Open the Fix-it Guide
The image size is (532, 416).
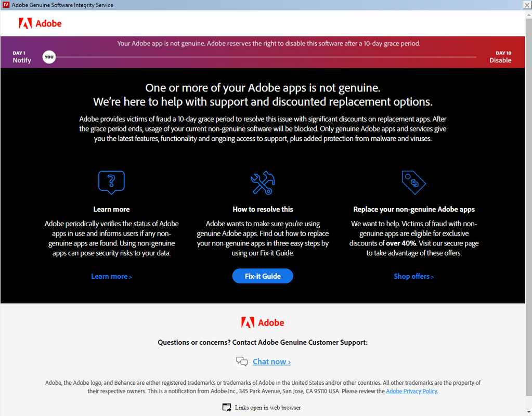pos(263,276)
